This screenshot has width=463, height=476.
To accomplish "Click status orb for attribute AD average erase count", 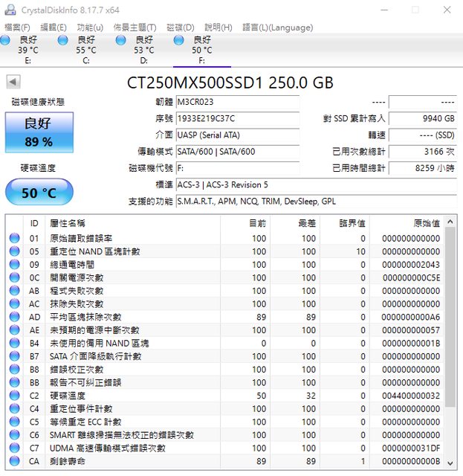I will coord(14,317).
